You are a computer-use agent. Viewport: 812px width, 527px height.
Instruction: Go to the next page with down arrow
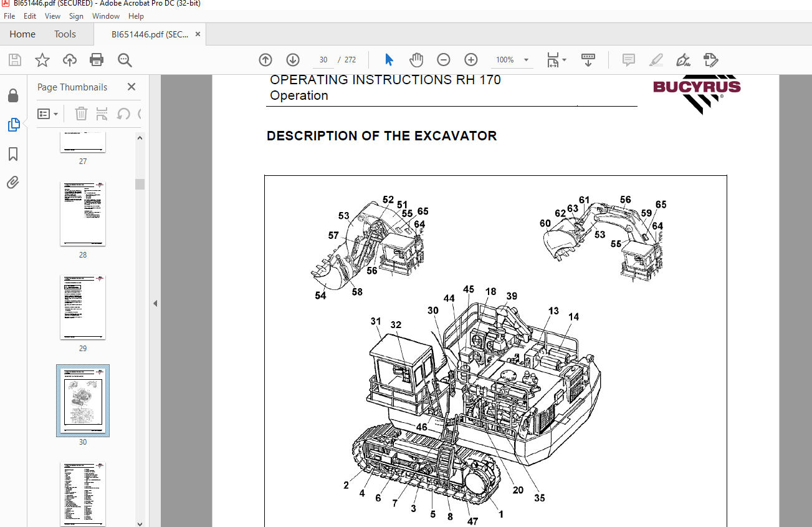[293, 60]
